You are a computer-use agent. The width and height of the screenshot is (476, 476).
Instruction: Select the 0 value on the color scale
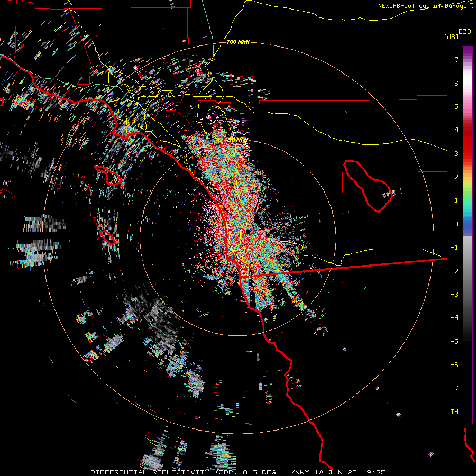click(456, 224)
